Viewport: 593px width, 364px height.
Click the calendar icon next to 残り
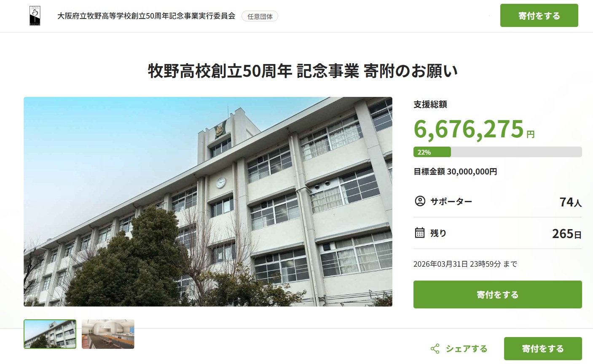[420, 233]
